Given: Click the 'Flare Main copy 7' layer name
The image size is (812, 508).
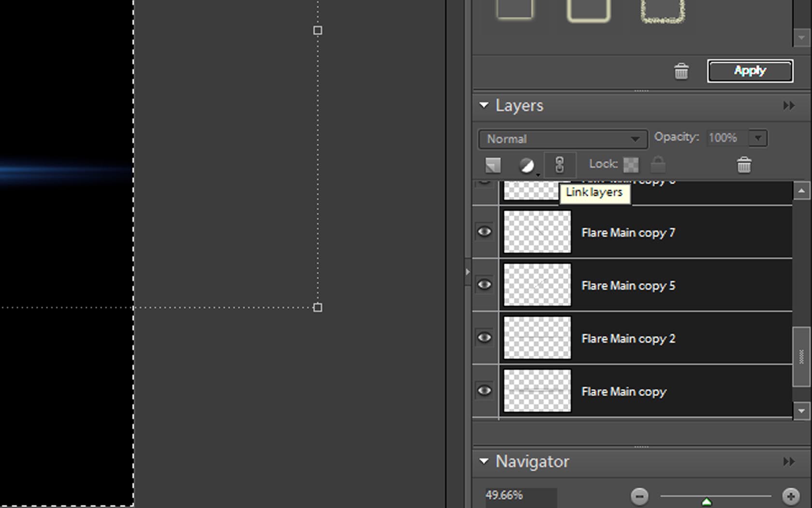Looking at the screenshot, I should [628, 233].
